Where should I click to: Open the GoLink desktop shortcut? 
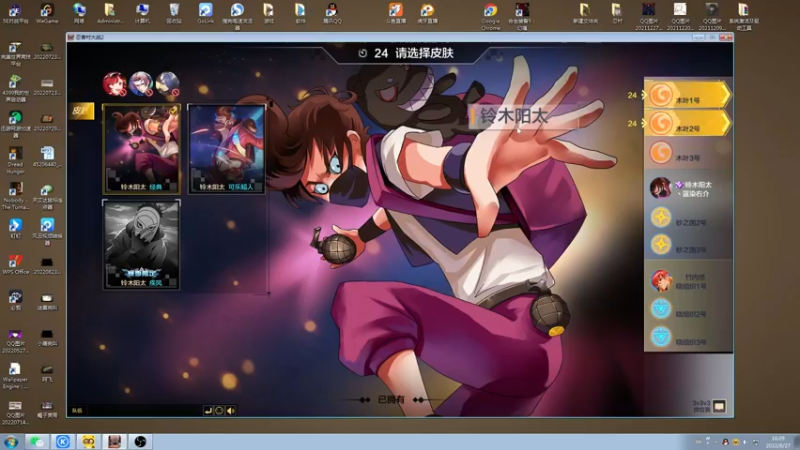point(206,13)
